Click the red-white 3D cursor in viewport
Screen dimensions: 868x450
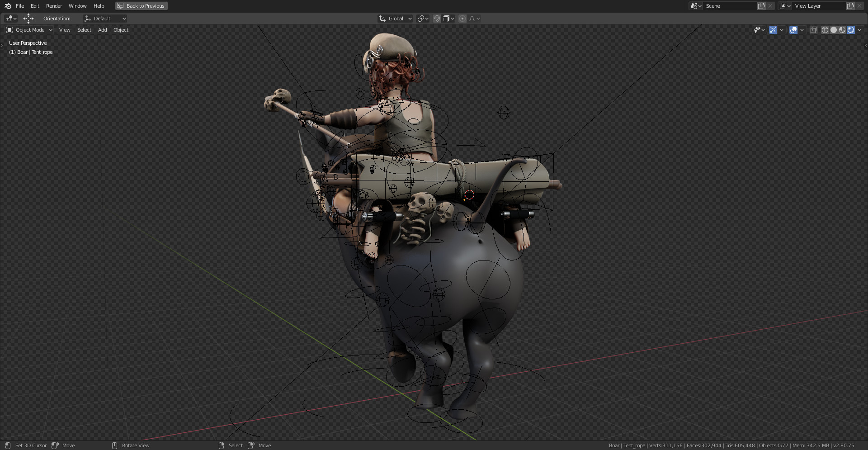[469, 194]
